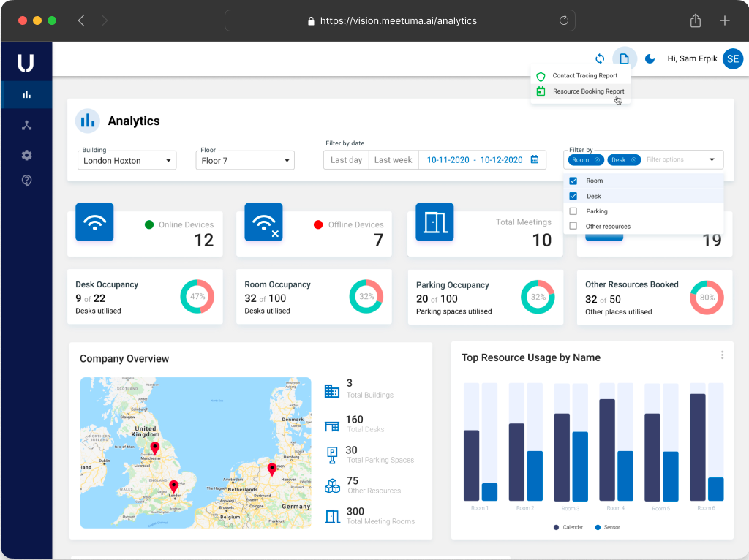Open the help question mark icon
The height and width of the screenshot is (560, 749).
pos(27,181)
